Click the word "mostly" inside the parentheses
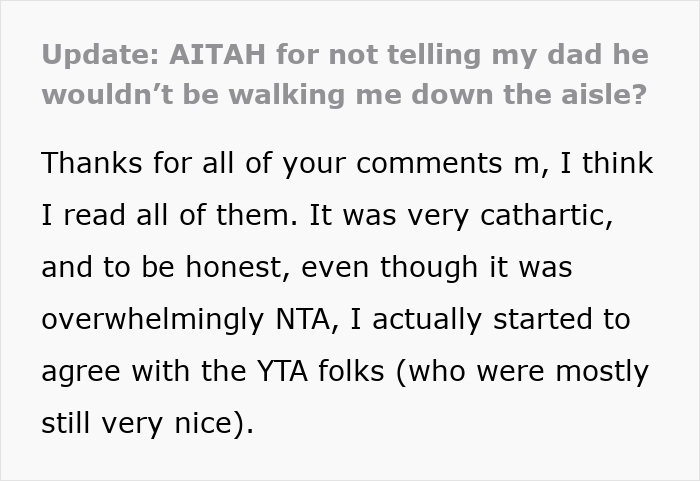Screen dimensions: 700x481 596,371
